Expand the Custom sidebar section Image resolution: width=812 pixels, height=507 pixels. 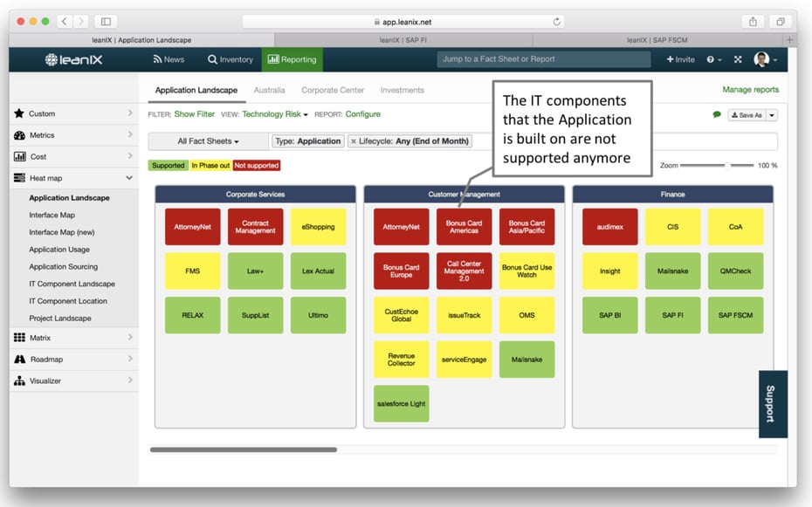[x=73, y=113]
